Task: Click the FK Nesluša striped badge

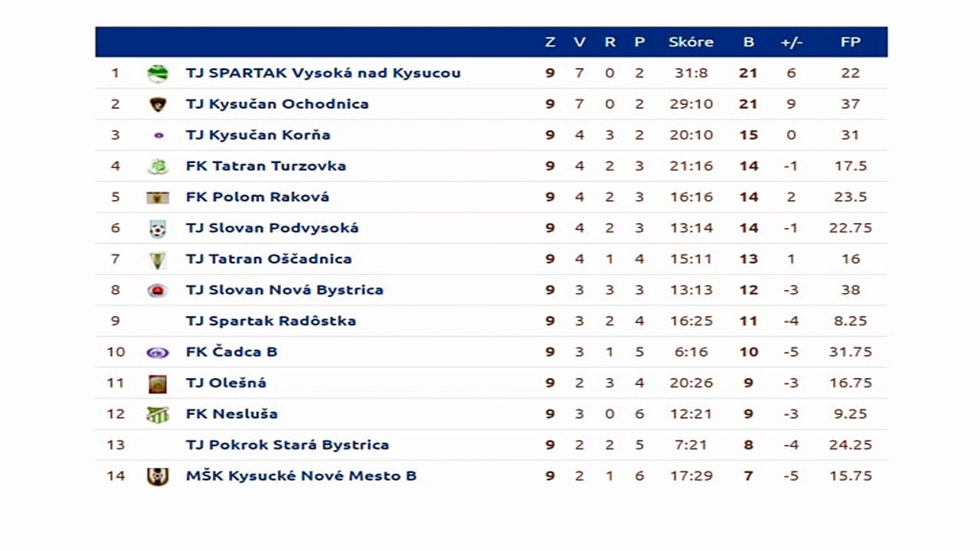Action: coord(158,414)
